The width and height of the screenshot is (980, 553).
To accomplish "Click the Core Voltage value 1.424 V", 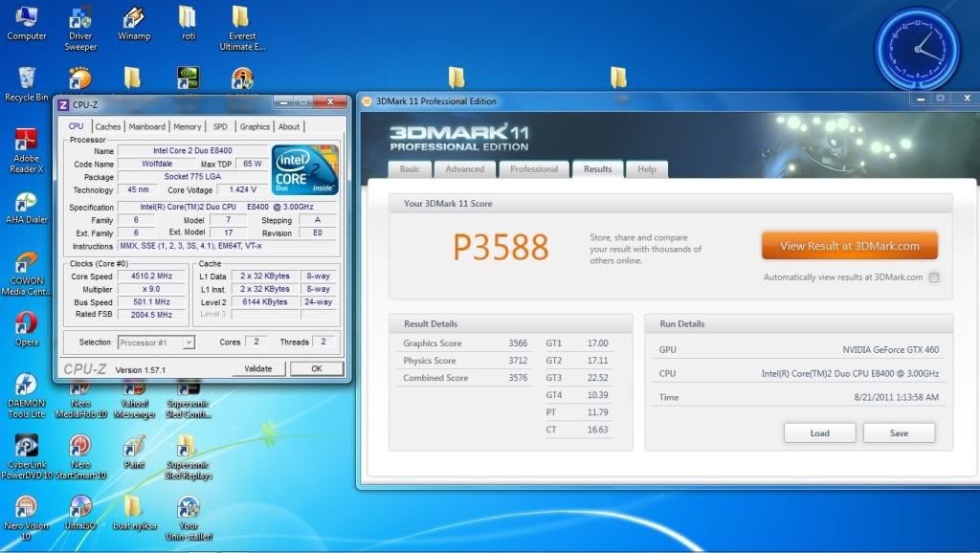I will pyautogui.click(x=242, y=189).
